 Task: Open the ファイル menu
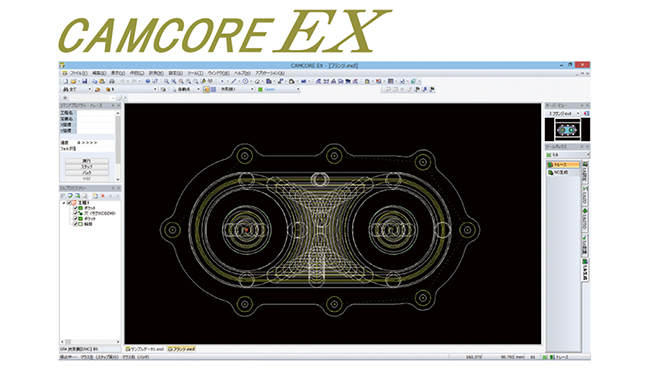(78, 73)
